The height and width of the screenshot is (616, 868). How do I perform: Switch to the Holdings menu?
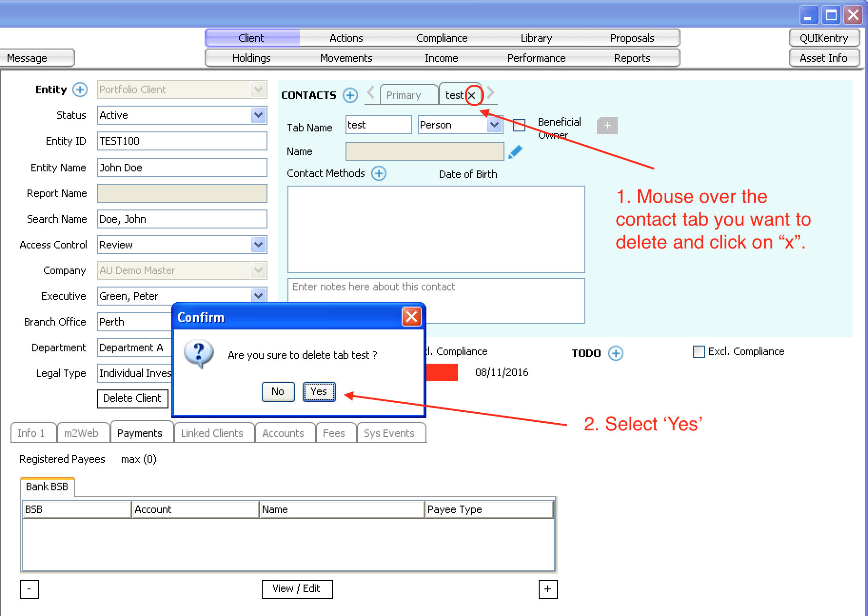click(x=251, y=58)
